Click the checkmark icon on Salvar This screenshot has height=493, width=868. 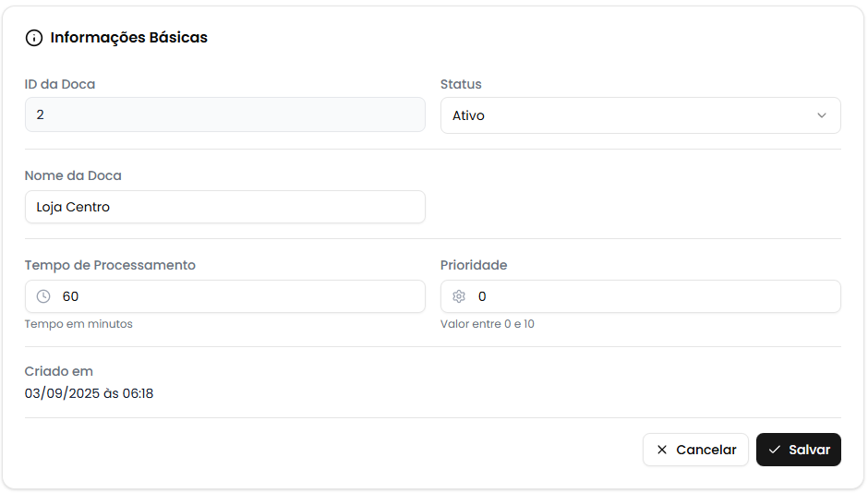pyautogui.click(x=775, y=450)
